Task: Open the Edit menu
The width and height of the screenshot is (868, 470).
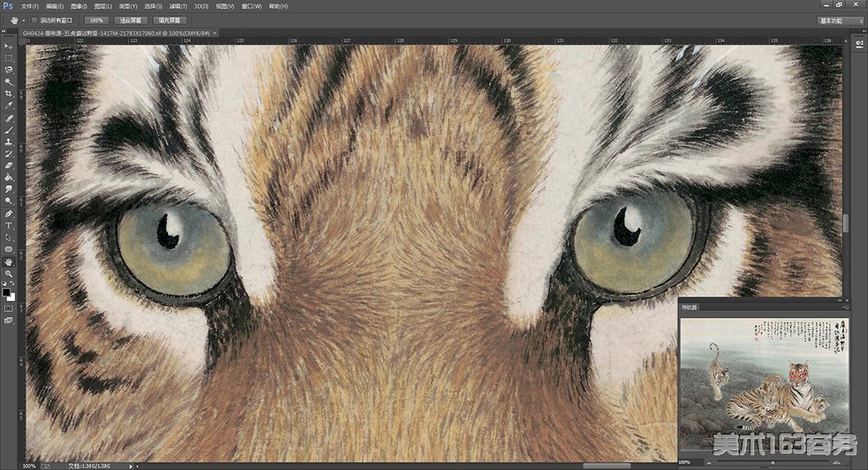Action: (x=54, y=6)
